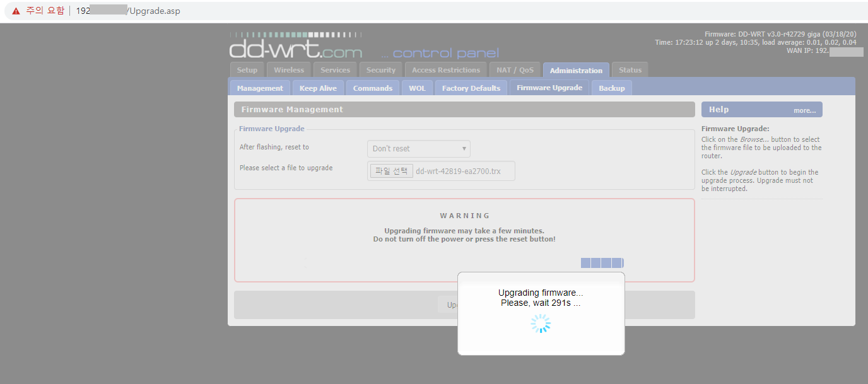This screenshot has height=384, width=868.
Task: Click the DD-WRT logo
Action: 296,46
